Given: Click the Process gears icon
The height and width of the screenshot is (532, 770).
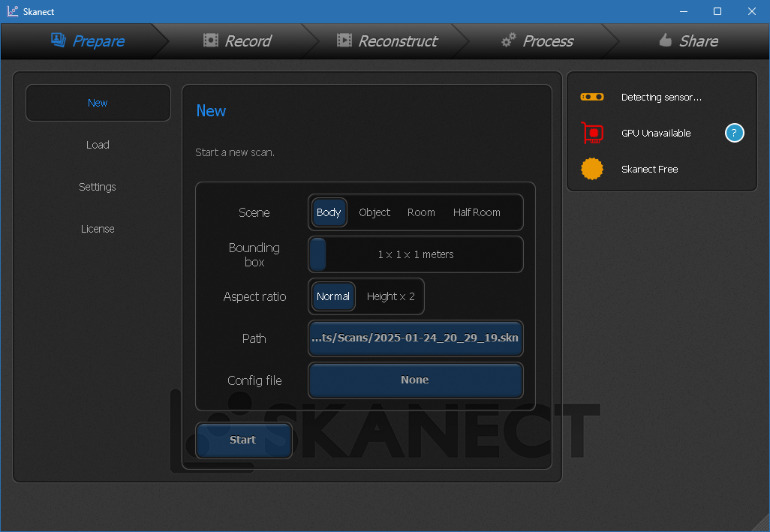Looking at the screenshot, I should point(509,41).
